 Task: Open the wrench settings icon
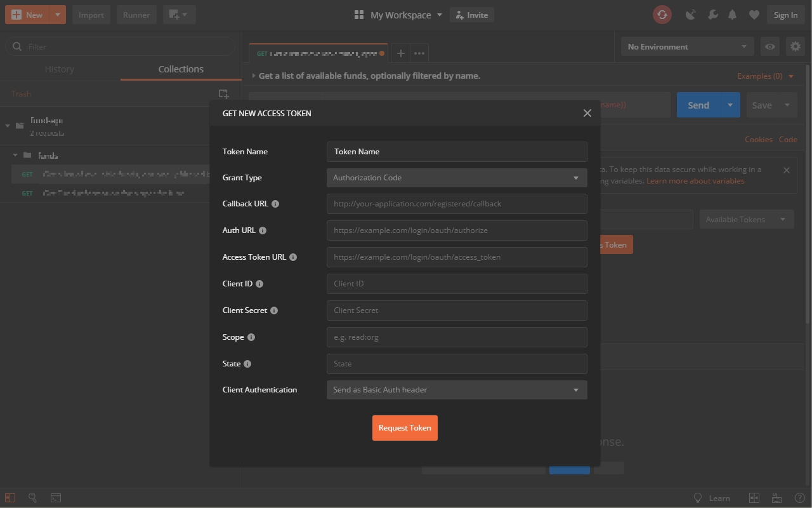pos(712,15)
